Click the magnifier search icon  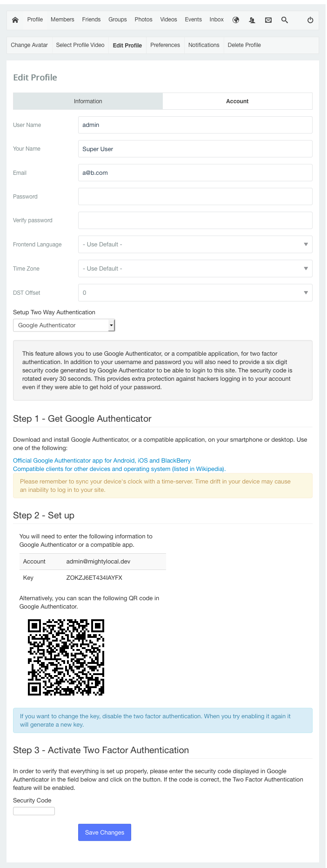click(285, 20)
